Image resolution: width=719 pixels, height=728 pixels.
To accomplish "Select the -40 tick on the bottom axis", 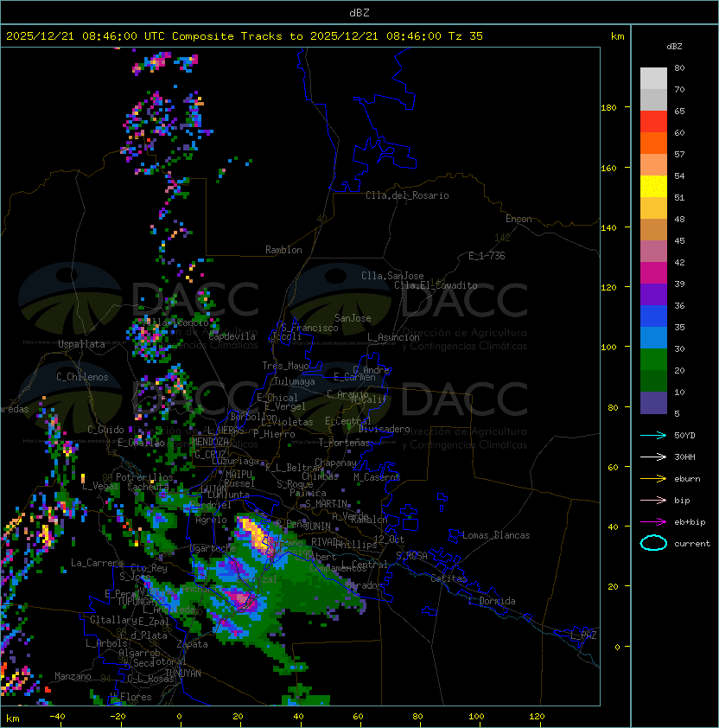I will 57,717.
